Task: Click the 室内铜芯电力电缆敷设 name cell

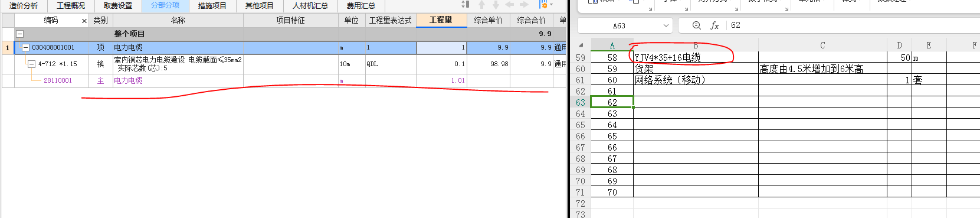Action: pyautogui.click(x=178, y=64)
